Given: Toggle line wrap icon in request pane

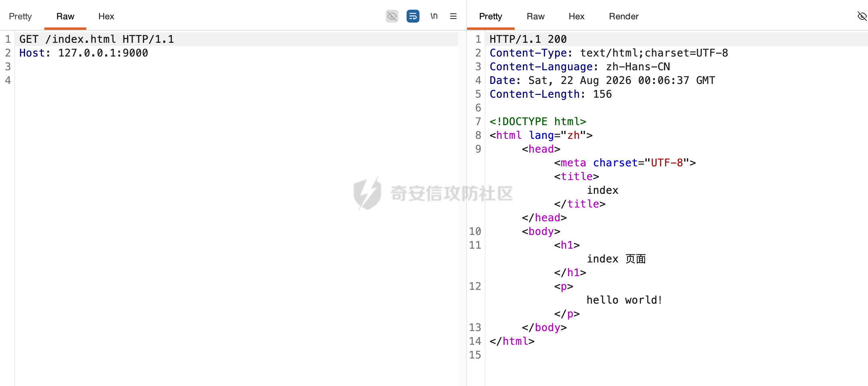Looking at the screenshot, I should 413,16.
